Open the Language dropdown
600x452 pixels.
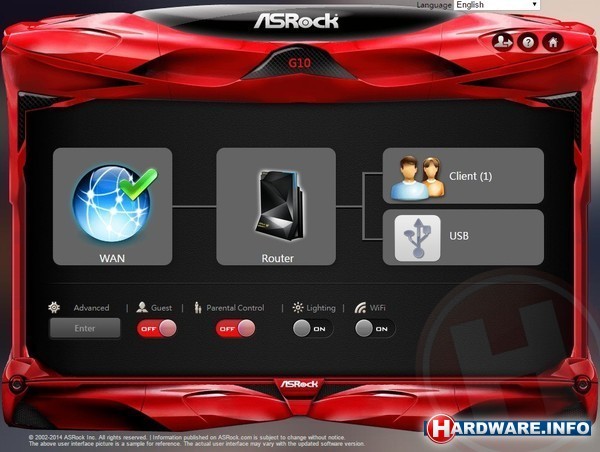[497, 5]
